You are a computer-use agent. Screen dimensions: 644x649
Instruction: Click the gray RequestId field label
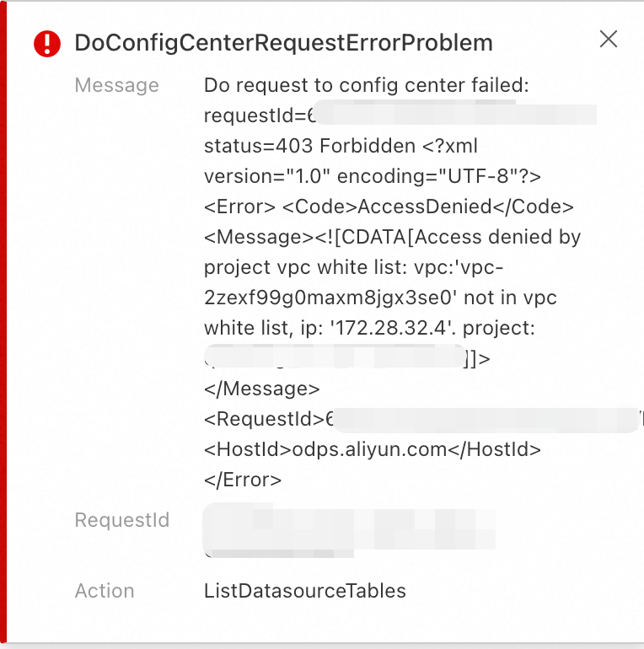pos(122,520)
